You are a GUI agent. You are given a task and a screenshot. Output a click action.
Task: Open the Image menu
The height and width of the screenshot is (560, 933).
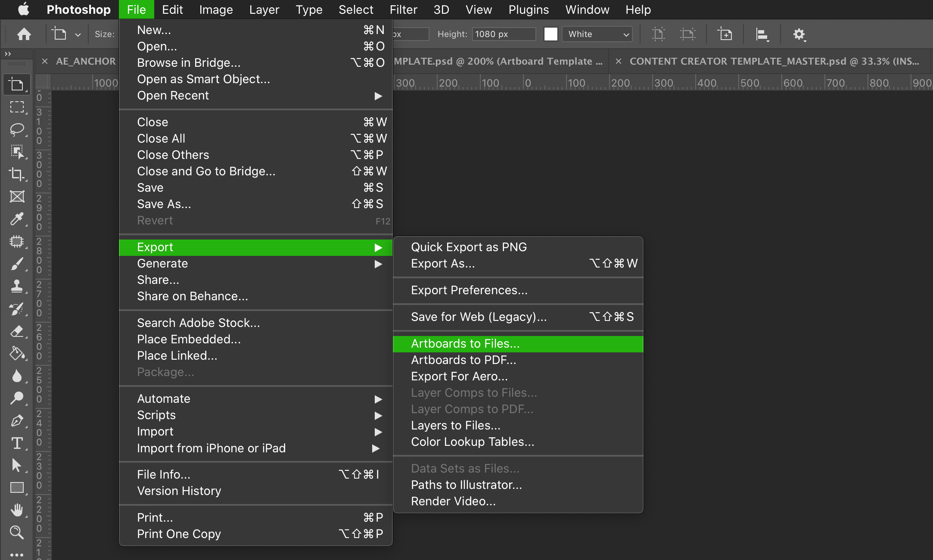pos(216,9)
